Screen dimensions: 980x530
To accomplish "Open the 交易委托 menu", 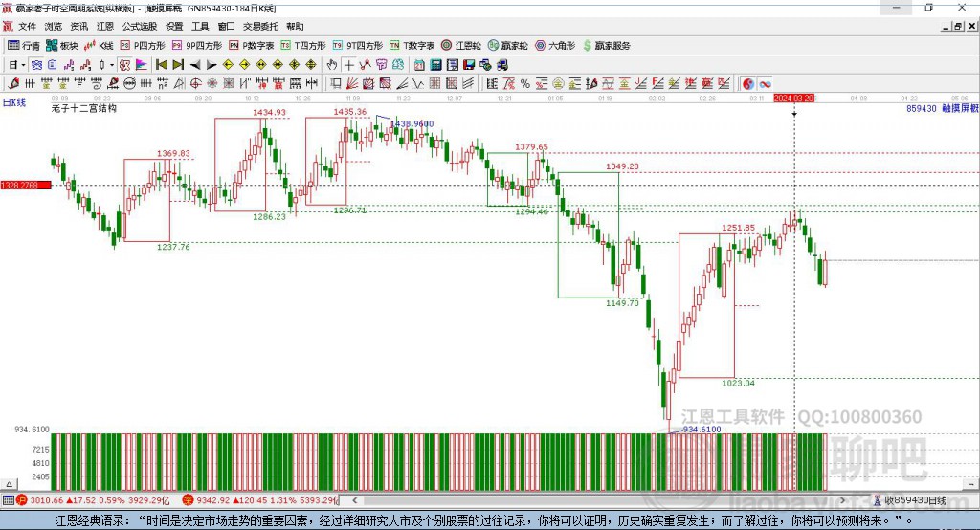I will 260,26.
